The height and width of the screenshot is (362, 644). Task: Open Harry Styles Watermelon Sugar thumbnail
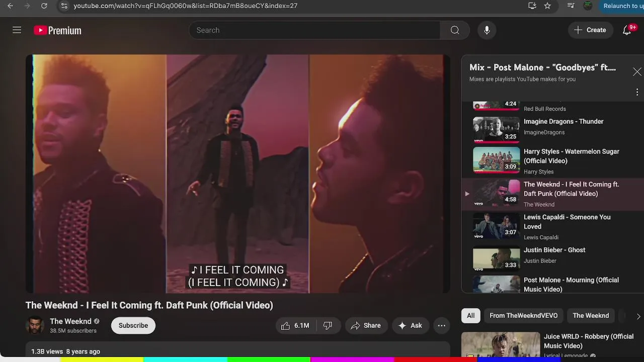click(496, 160)
